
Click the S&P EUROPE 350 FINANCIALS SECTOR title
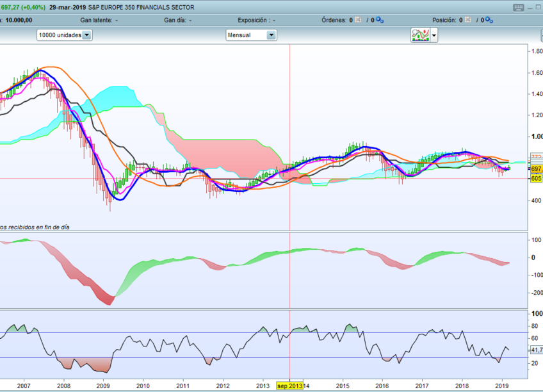pos(141,7)
